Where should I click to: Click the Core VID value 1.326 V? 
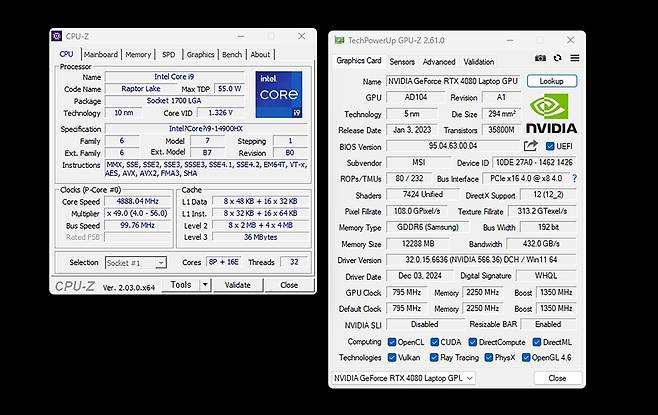click(220, 113)
